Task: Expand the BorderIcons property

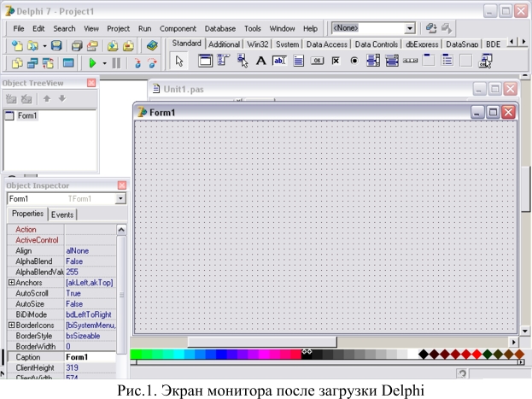Action: click(11, 325)
